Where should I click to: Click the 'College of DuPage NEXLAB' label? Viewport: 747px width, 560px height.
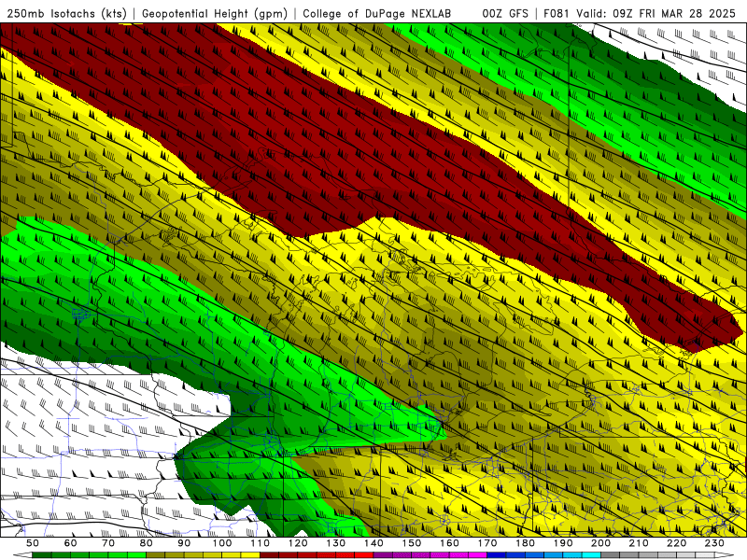pyautogui.click(x=376, y=13)
